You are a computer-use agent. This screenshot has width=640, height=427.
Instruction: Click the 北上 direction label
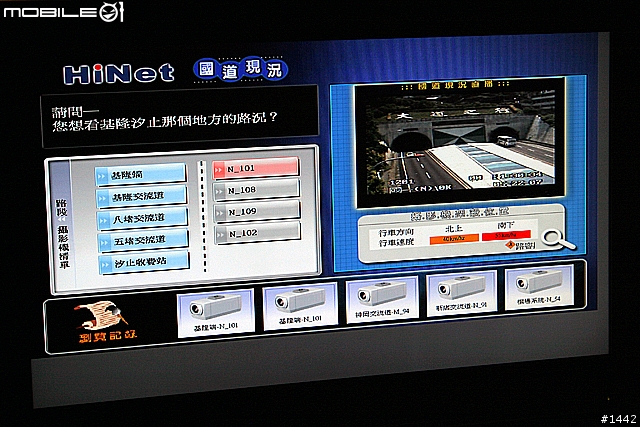pyautogui.click(x=454, y=228)
